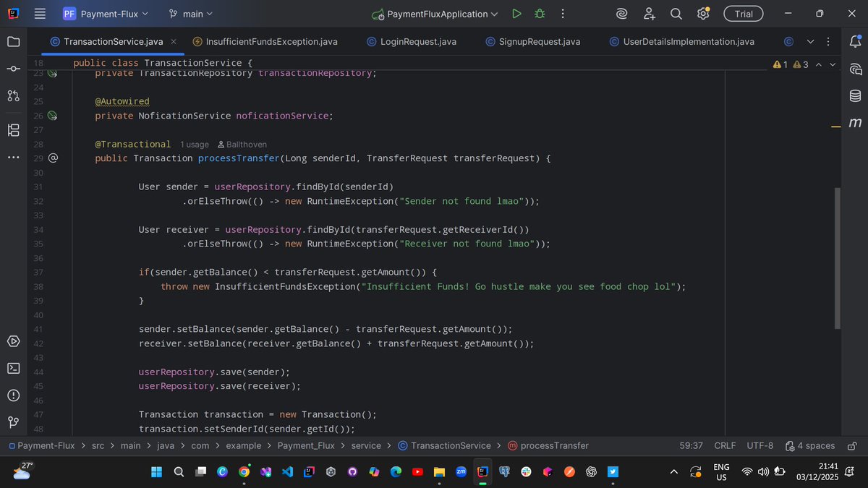Switch to SignupRequest.java tab
Image resolution: width=868 pixels, height=488 pixels.
click(x=533, y=42)
